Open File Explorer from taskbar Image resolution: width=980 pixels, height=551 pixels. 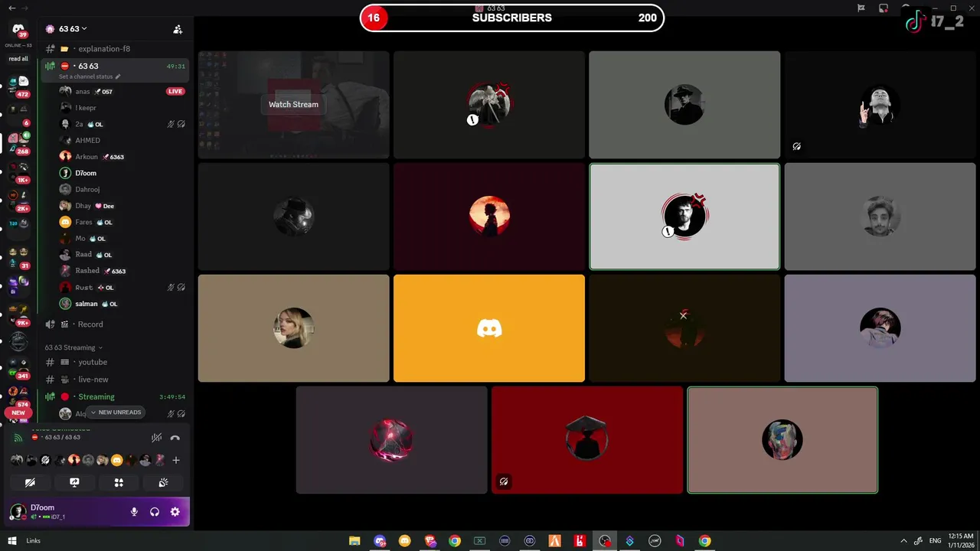click(x=354, y=541)
